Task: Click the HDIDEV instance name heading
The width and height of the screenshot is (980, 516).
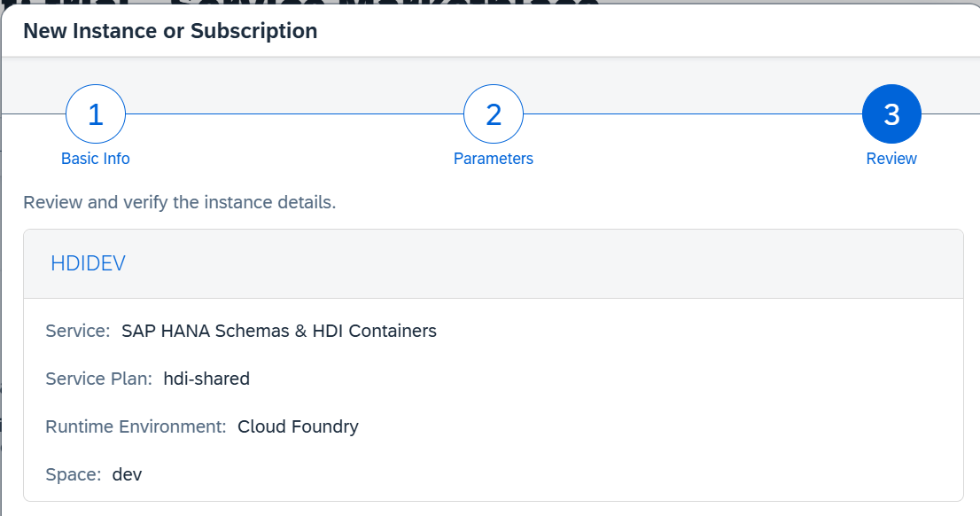Action: [88, 263]
